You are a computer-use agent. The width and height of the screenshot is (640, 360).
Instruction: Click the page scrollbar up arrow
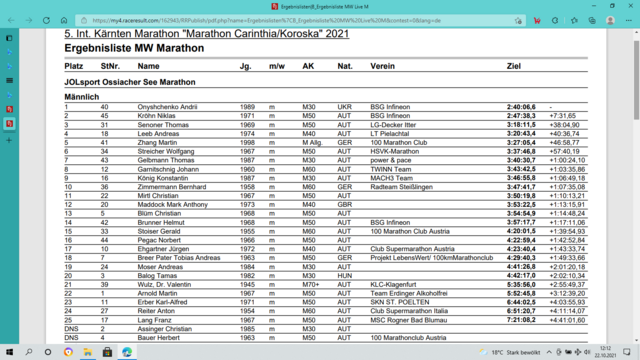coord(636,32)
